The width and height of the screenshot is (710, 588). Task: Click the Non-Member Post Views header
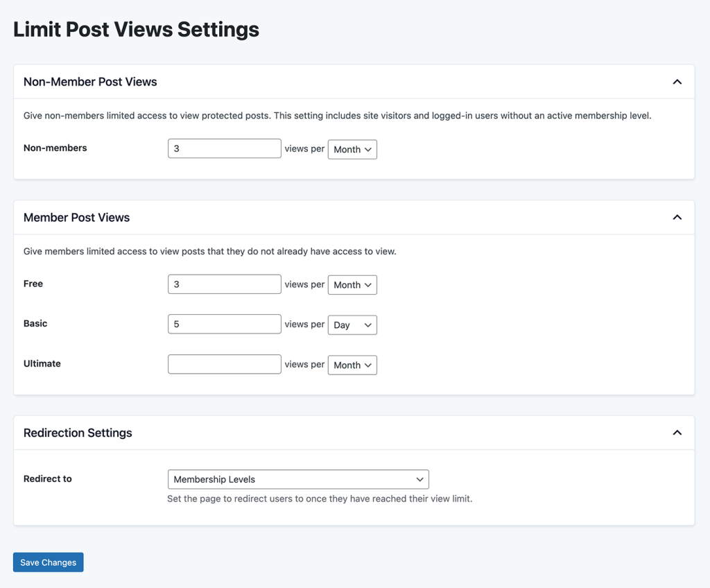[x=90, y=81]
